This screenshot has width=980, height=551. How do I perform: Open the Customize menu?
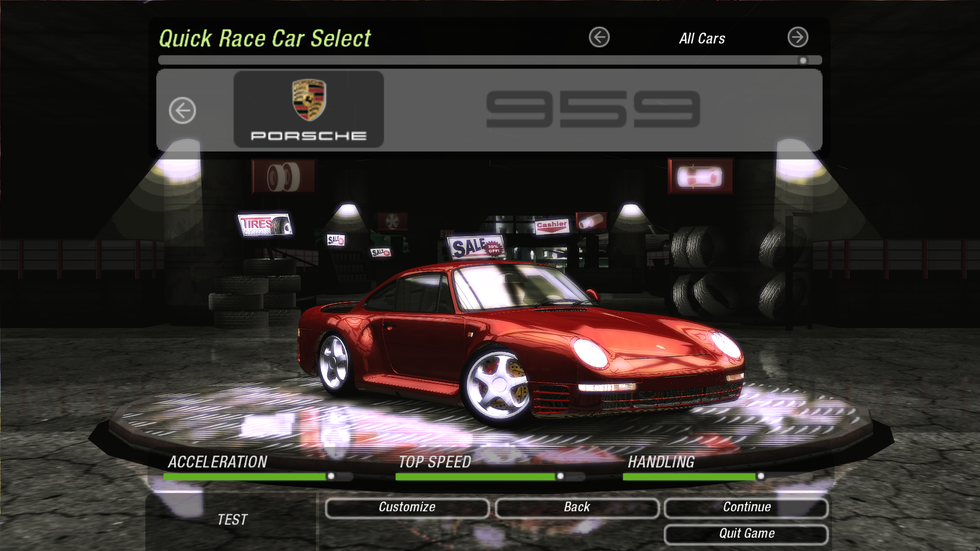(407, 508)
